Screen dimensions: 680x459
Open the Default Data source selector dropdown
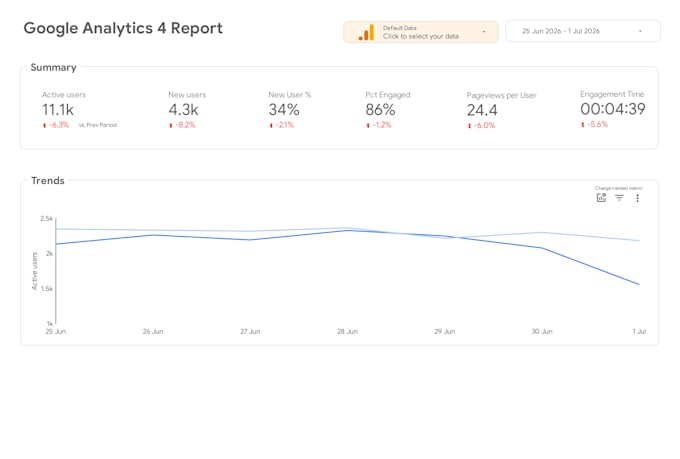click(x=421, y=32)
